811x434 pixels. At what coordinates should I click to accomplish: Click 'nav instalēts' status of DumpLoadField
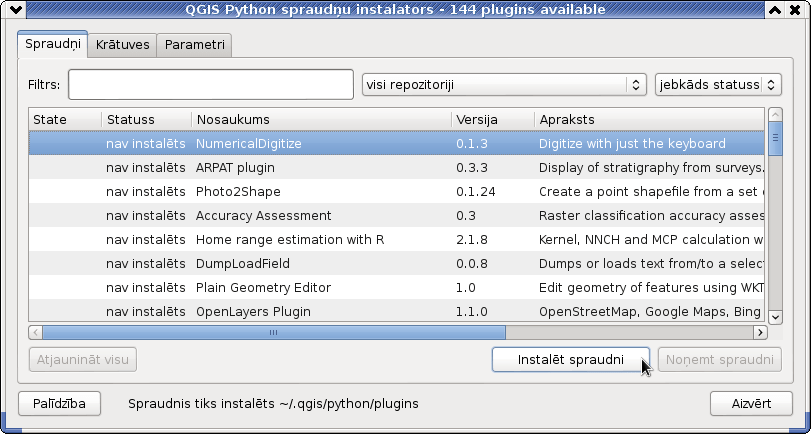click(145, 263)
